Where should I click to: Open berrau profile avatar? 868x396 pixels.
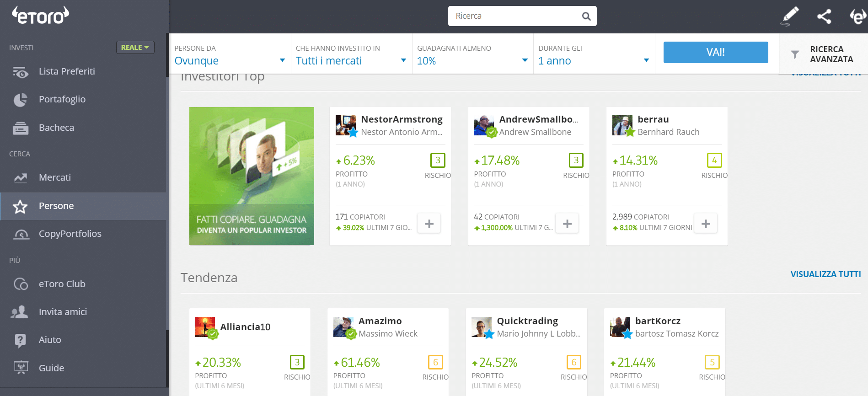(622, 125)
